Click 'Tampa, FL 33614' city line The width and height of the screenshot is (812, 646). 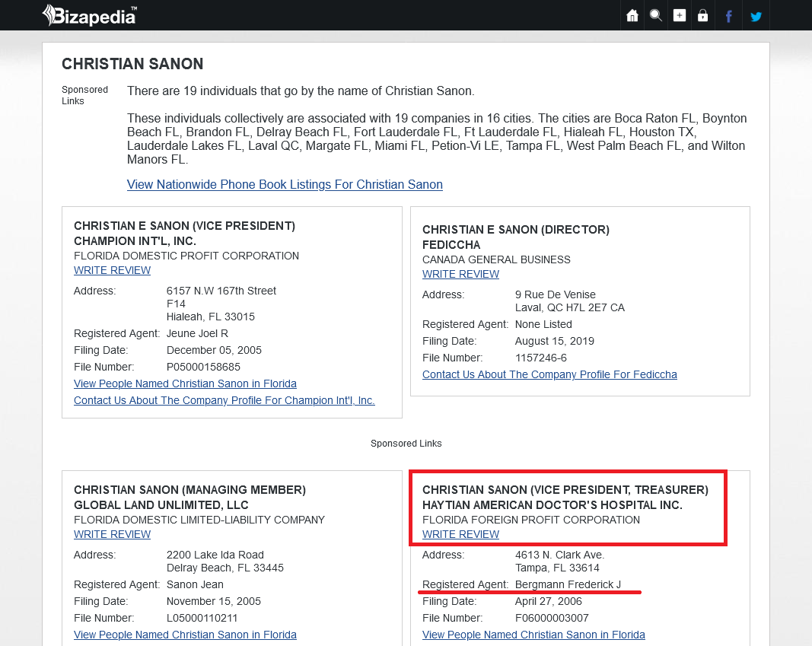click(557, 568)
